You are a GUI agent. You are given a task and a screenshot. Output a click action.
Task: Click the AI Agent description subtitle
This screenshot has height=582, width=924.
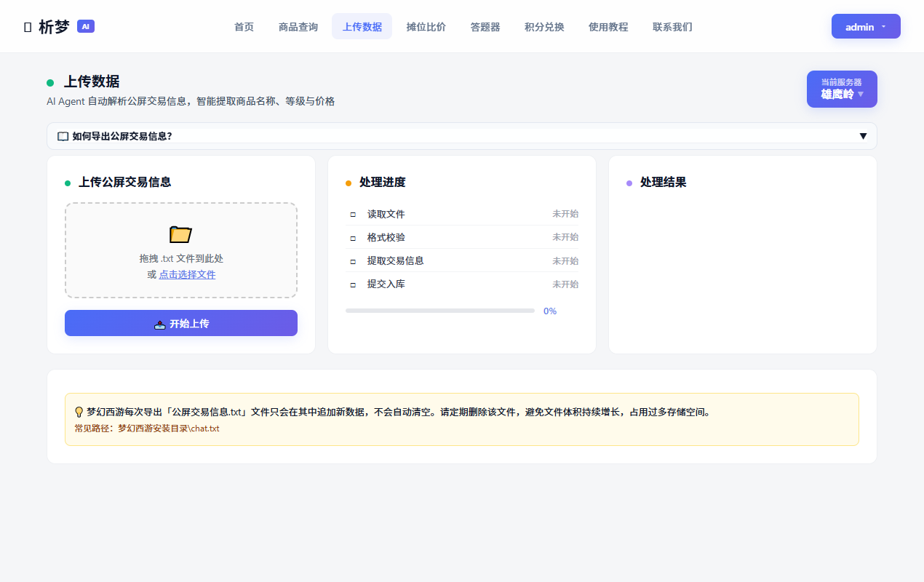pyautogui.click(x=191, y=101)
